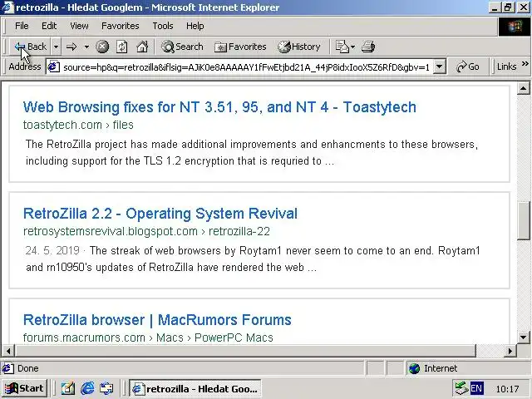The width and height of the screenshot is (532, 399).
Task: Click the EN language indicator in tray
Action: pos(476,388)
